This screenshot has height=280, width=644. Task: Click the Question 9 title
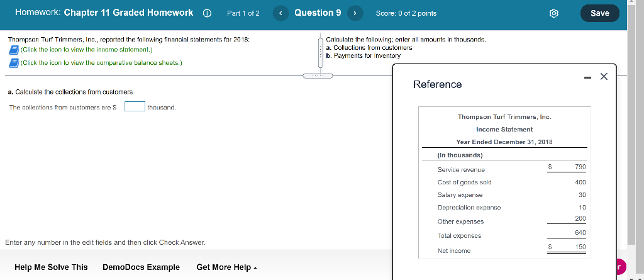(318, 13)
